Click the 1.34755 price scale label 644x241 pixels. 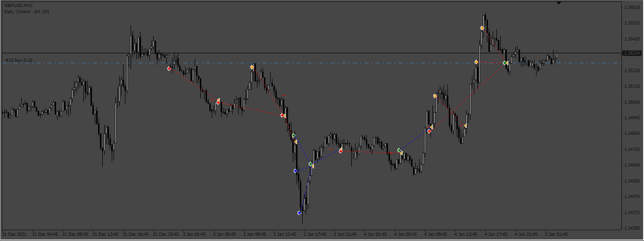(632, 150)
